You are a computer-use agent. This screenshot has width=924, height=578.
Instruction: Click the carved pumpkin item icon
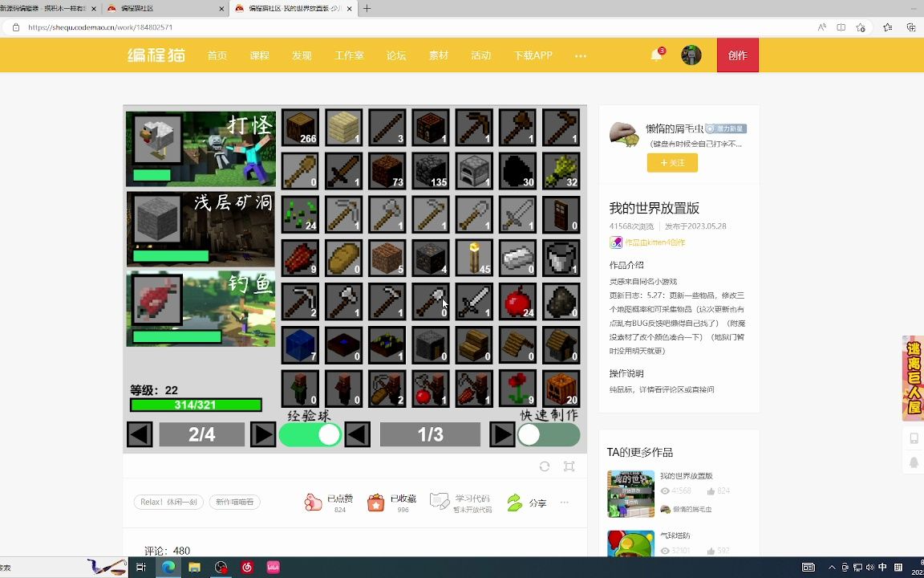tap(561, 388)
